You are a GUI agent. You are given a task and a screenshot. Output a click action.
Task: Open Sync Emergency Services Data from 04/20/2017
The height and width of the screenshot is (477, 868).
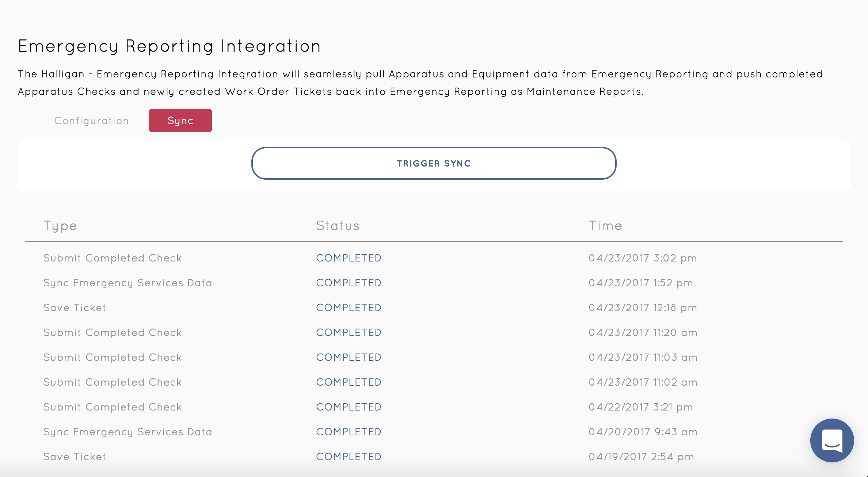pos(127,432)
